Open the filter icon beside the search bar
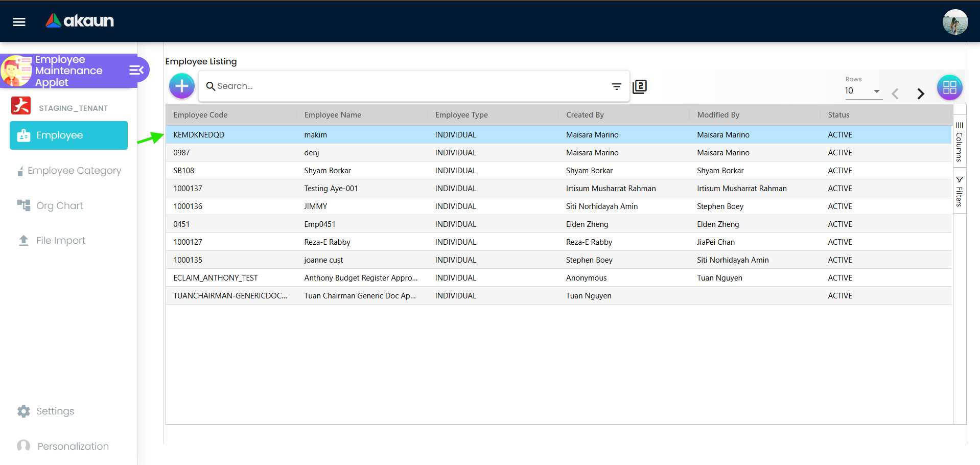This screenshot has height=465, width=980. click(x=616, y=86)
